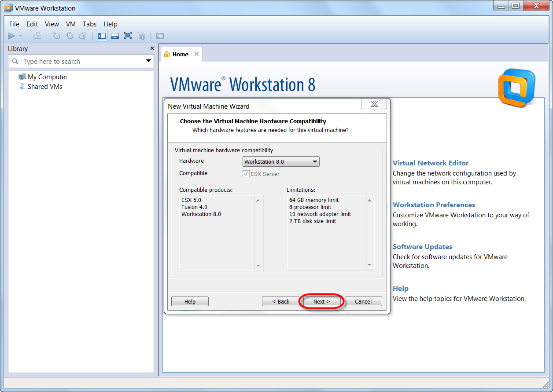
Task: Toggle the ESX Server checkbox
Action: coord(246,174)
